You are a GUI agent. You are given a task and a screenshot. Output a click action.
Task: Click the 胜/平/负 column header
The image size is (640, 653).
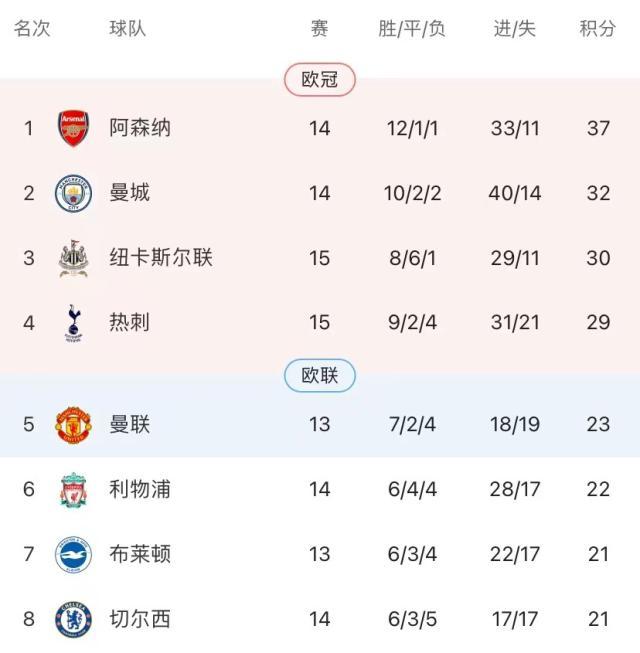coord(411,28)
